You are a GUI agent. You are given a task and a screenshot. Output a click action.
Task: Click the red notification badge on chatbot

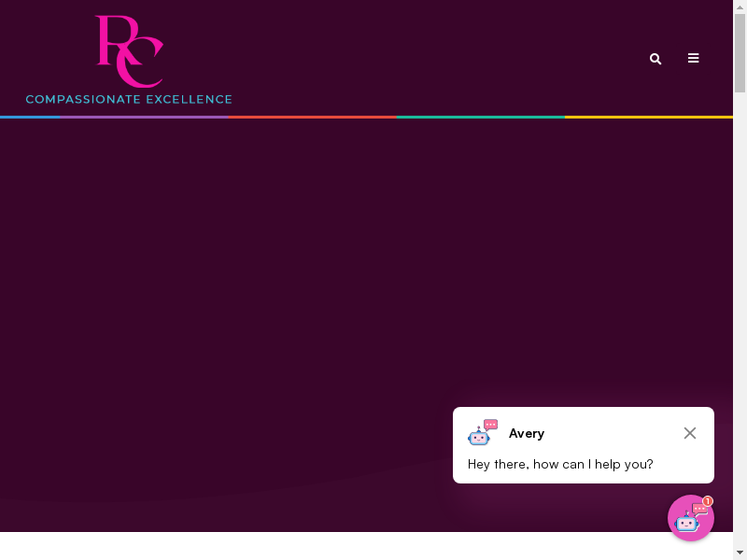708,501
